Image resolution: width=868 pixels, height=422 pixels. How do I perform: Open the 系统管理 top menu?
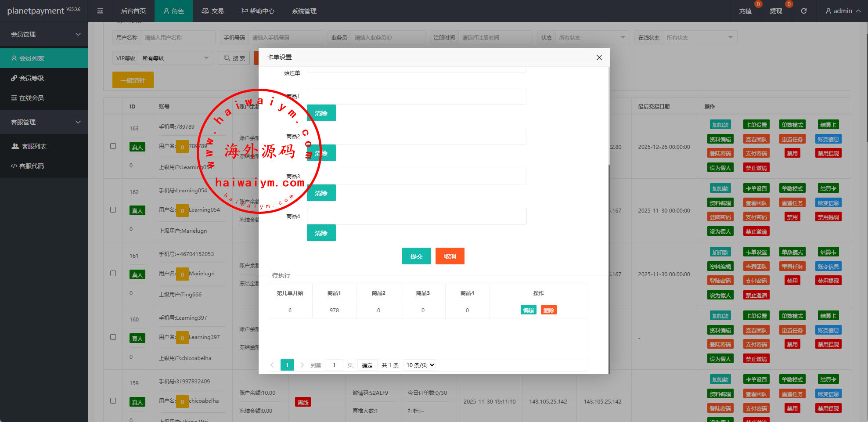point(304,11)
